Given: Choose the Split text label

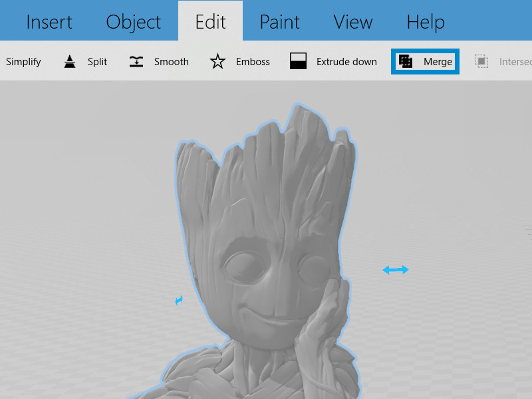Looking at the screenshot, I should pos(97,62).
